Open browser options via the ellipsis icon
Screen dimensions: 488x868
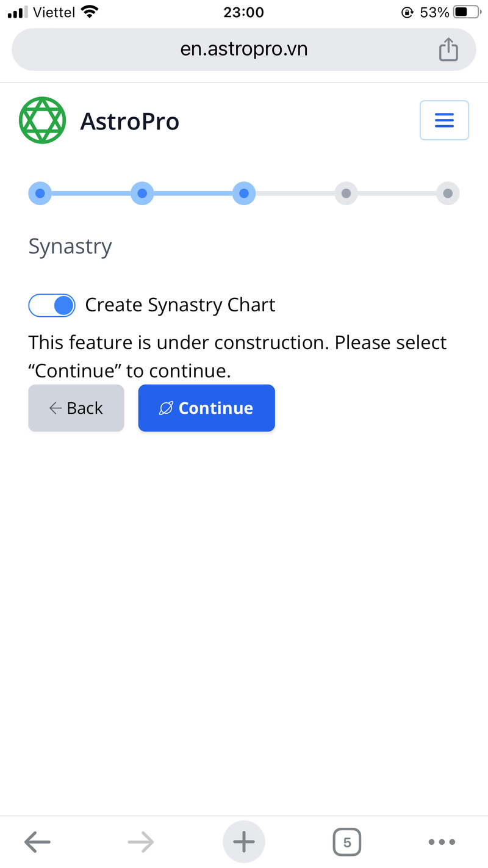[442, 841]
